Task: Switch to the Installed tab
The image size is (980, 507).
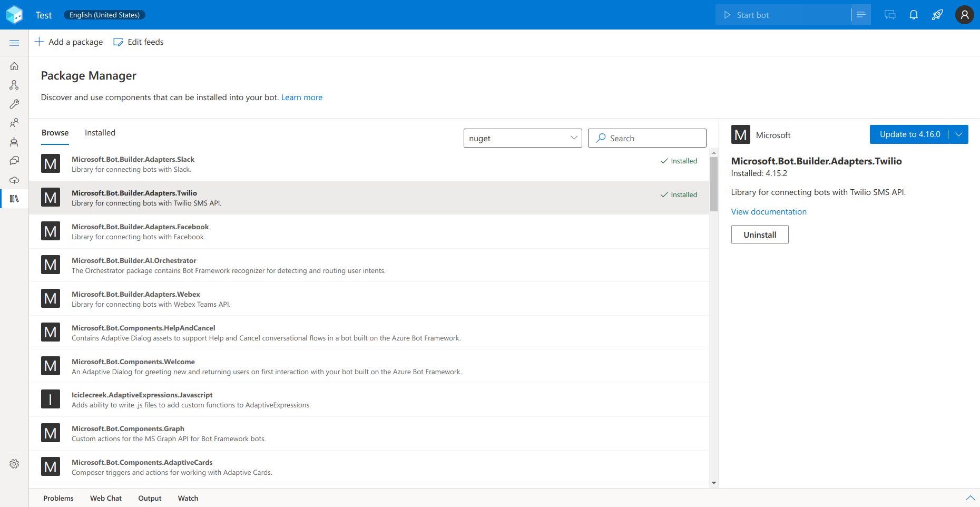Action: [100, 133]
